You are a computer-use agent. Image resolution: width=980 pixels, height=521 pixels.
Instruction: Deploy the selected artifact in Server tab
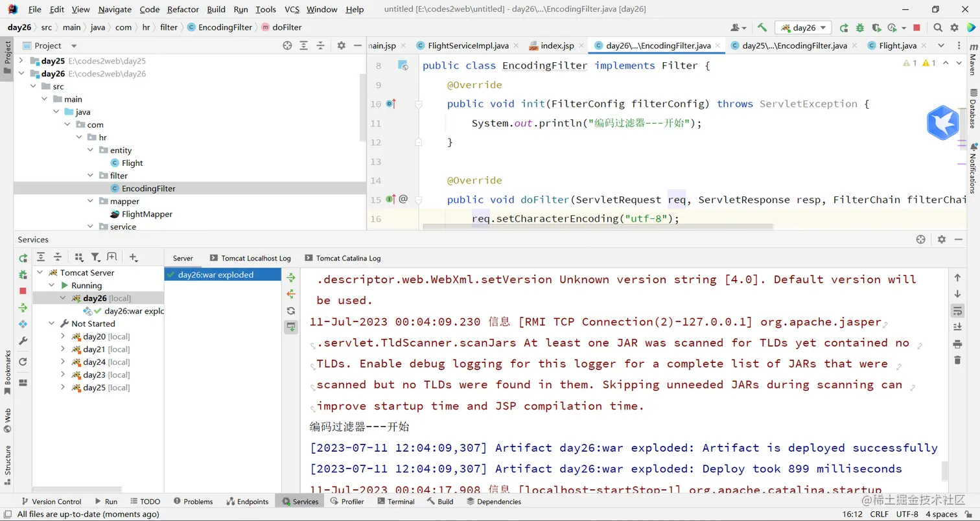pos(291,277)
